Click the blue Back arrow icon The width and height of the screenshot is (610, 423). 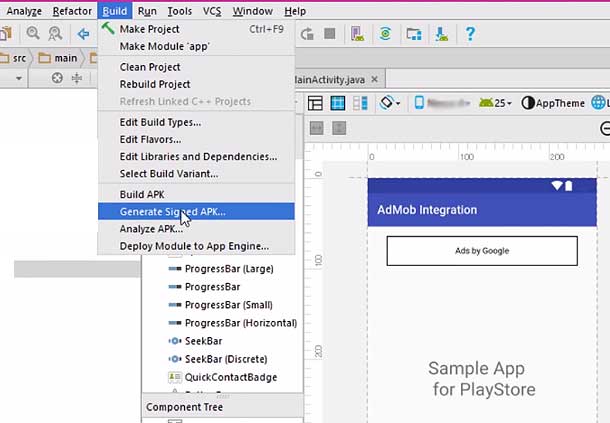(83, 34)
